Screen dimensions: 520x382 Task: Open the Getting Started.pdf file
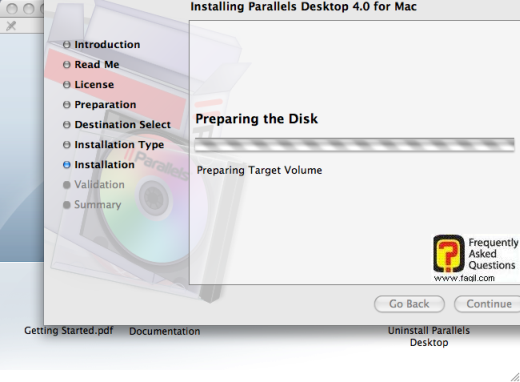click(x=69, y=331)
